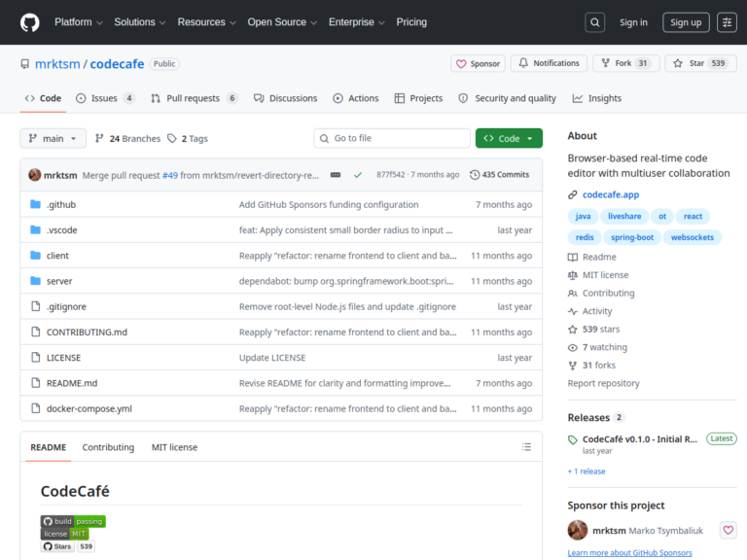The height and width of the screenshot is (560, 747).
Task: Open the server folder
Action: click(x=59, y=281)
